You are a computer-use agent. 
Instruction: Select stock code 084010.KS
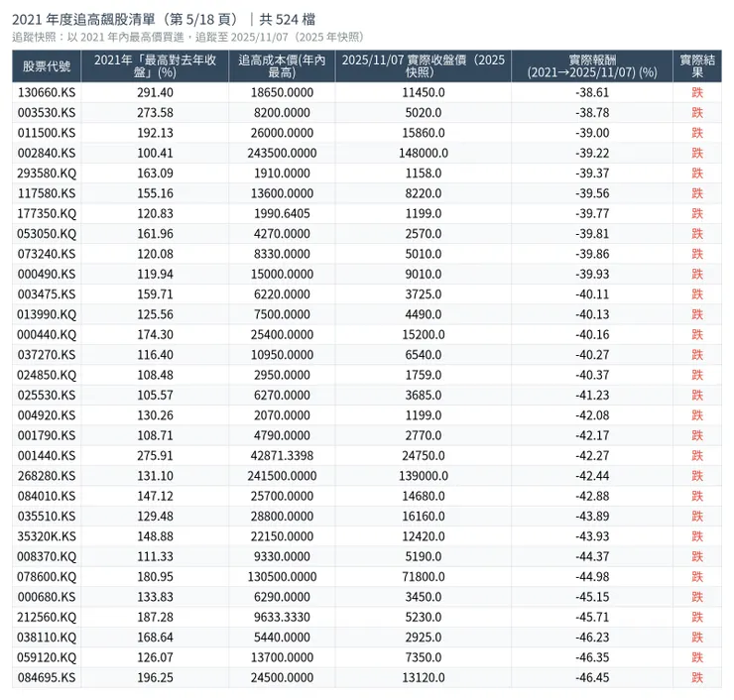click(x=47, y=496)
